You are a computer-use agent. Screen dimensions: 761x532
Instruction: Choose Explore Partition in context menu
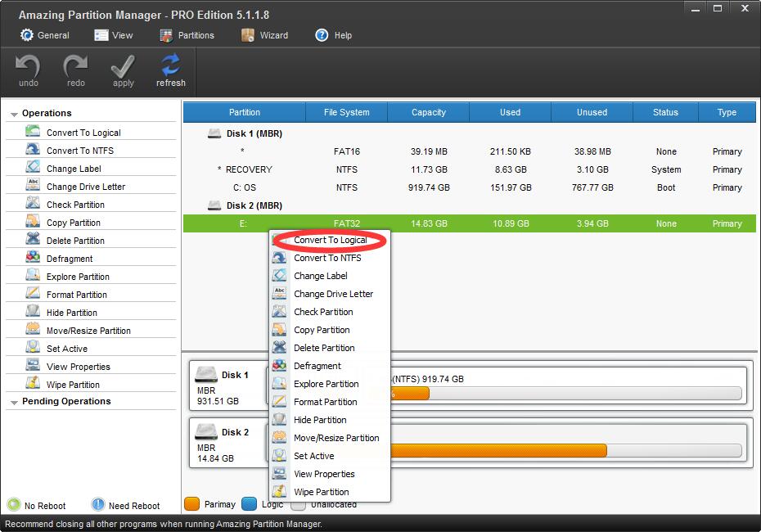[x=330, y=384]
